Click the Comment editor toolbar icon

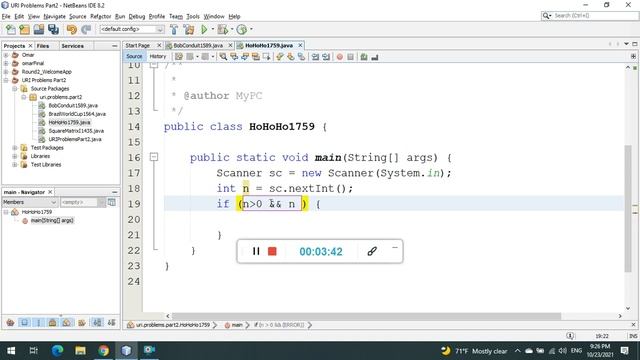(364, 57)
